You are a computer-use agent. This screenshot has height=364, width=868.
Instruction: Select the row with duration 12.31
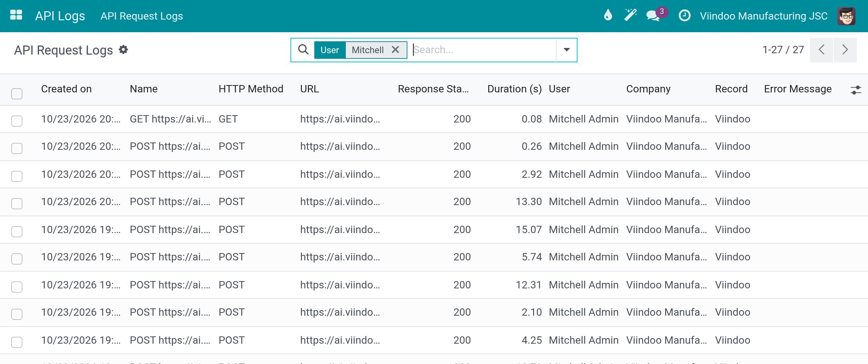tap(17, 287)
